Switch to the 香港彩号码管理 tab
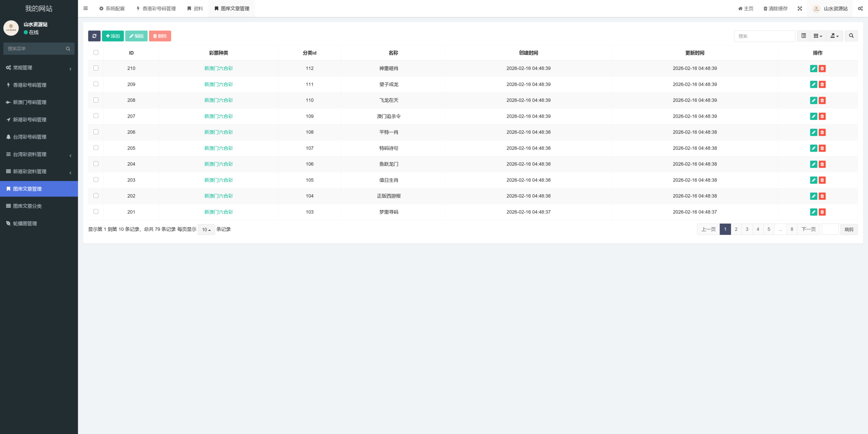 tap(156, 8)
